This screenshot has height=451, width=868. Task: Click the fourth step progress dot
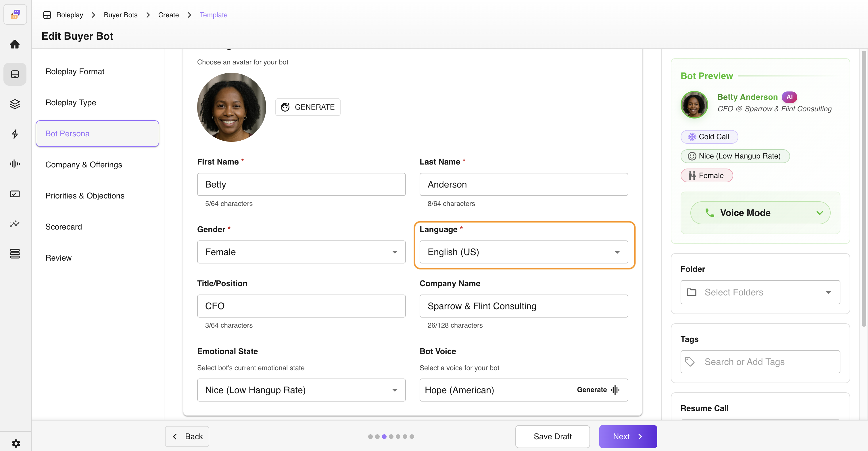pos(391,437)
